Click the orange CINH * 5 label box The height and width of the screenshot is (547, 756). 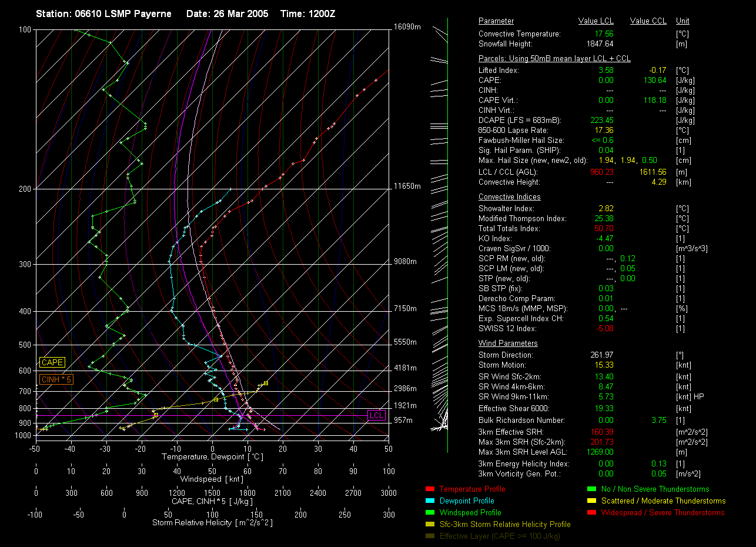coord(56,380)
